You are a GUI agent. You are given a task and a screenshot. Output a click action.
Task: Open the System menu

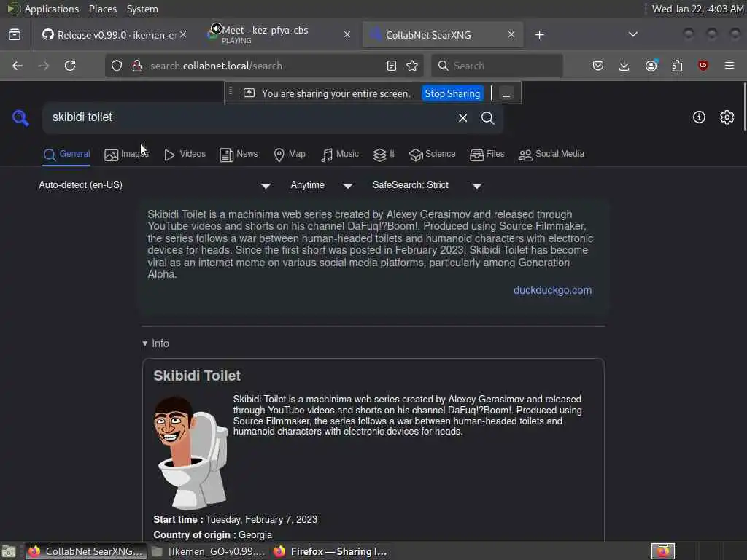click(x=142, y=9)
